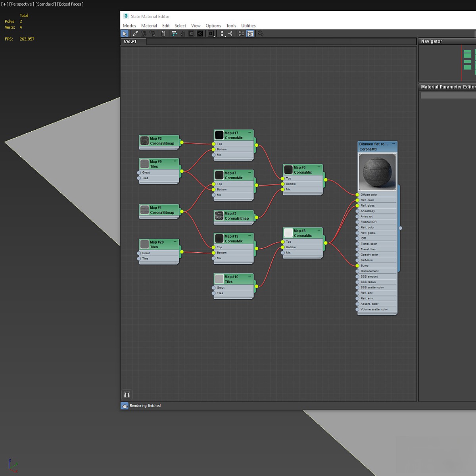The image size is (476, 476).
Task: Click the Move Children toolbar icon
Action: (174, 34)
